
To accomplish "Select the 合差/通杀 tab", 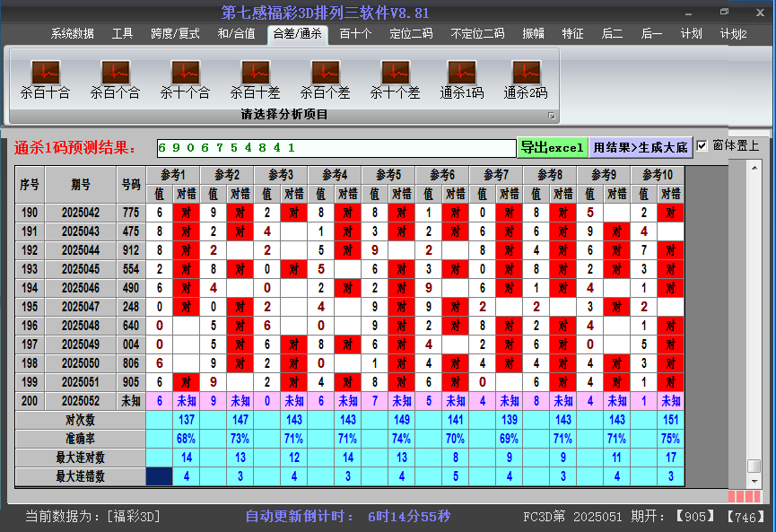I will [298, 34].
